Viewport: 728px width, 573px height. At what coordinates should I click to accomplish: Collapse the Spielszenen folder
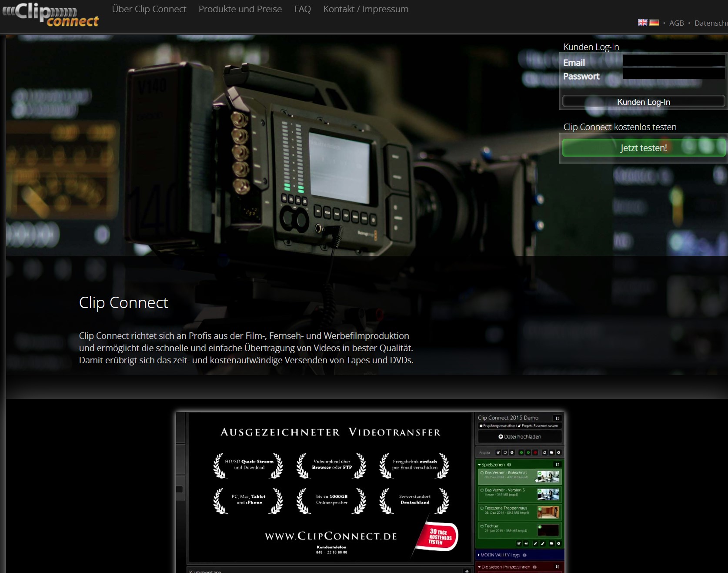pyautogui.click(x=479, y=465)
